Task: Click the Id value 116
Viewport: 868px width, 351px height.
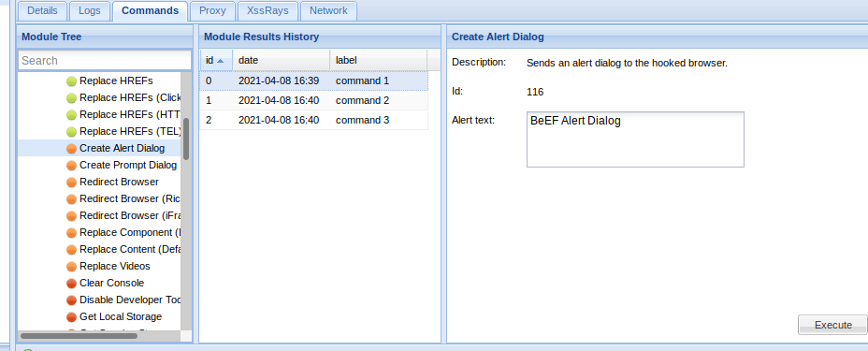Action: 535,93
